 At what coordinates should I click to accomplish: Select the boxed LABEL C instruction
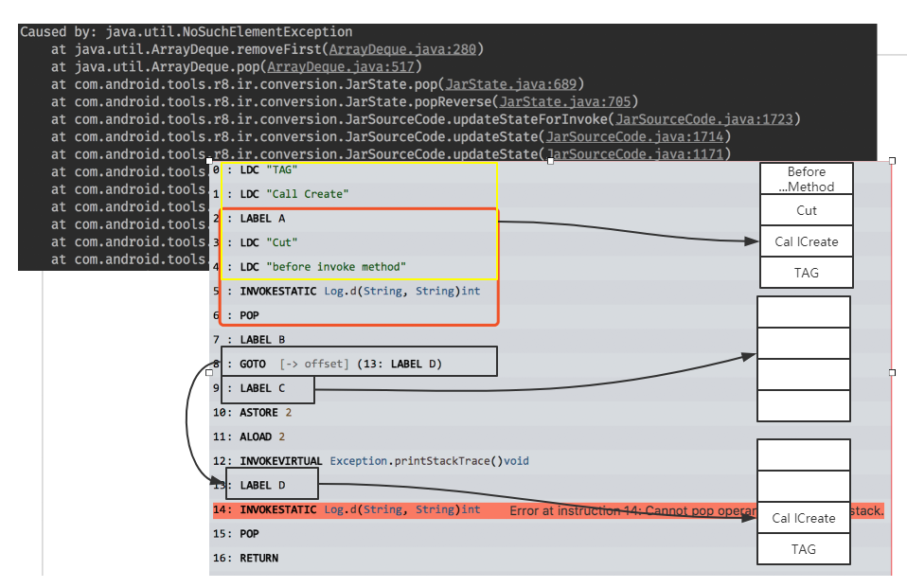[x=267, y=388]
